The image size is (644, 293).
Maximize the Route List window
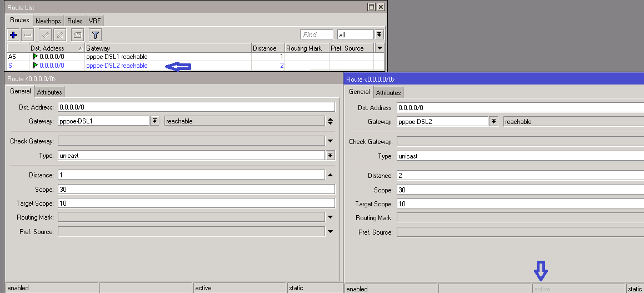pos(371,7)
